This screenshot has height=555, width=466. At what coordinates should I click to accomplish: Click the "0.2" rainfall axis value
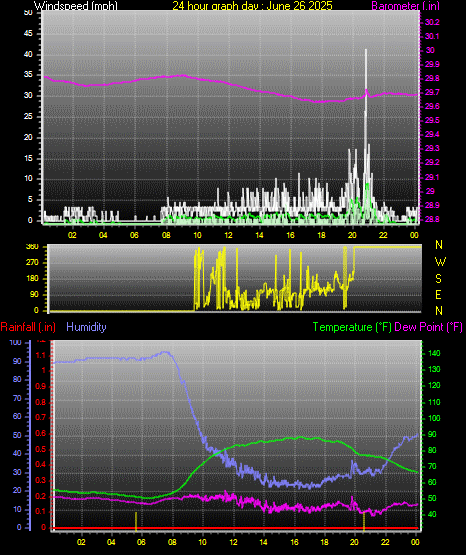(x=41, y=496)
